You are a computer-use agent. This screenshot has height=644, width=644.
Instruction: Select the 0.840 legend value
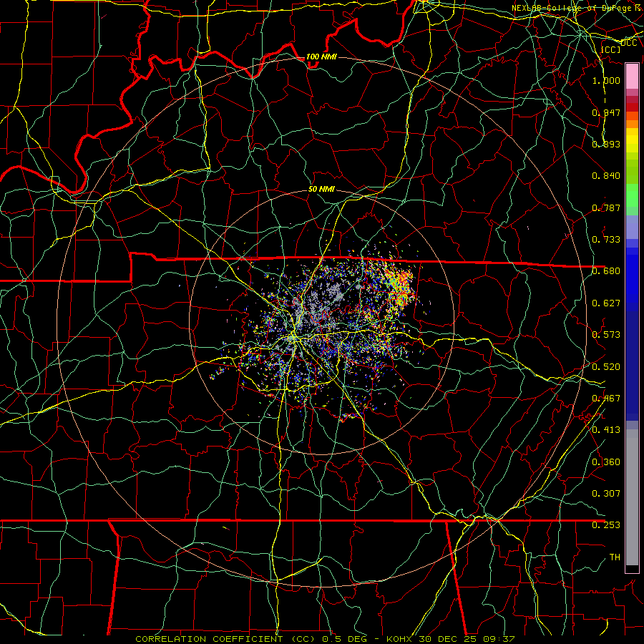click(x=606, y=176)
